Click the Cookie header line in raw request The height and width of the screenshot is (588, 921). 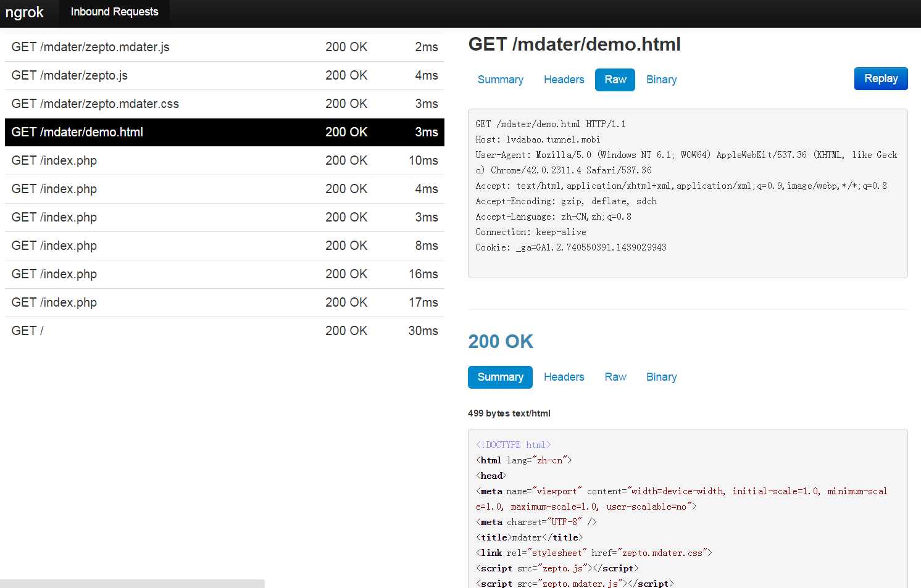tap(571, 247)
